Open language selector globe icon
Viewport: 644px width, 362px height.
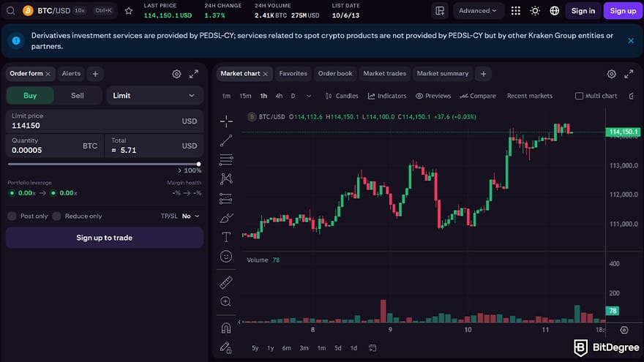[x=555, y=11]
